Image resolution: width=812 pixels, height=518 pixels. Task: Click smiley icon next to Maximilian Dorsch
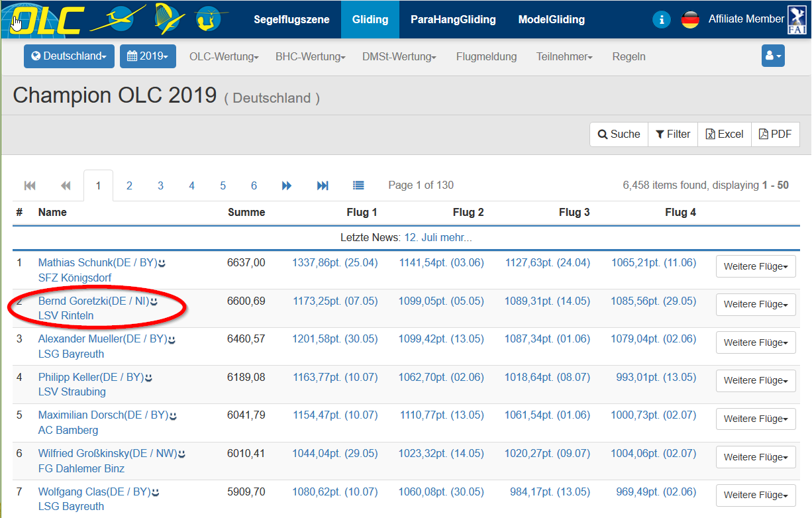click(x=173, y=416)
